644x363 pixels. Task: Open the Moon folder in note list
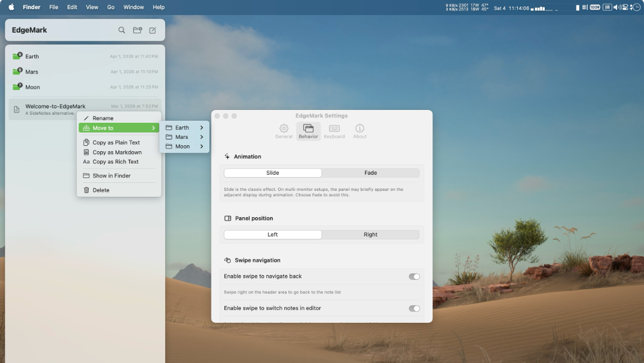[x=32, y=87]
